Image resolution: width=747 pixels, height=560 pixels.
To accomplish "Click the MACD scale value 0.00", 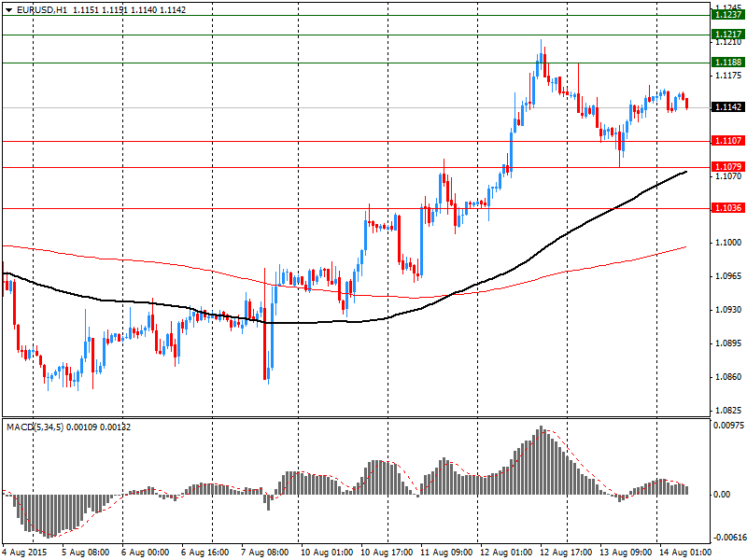I will (722, 495).
